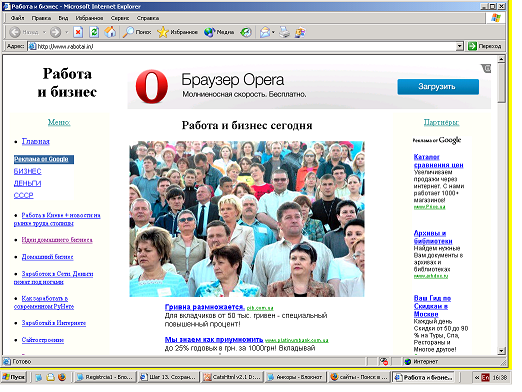The image size is (522, 392).
Task: Open Заработок в Сети Деньги link
Action: (54, 278)
